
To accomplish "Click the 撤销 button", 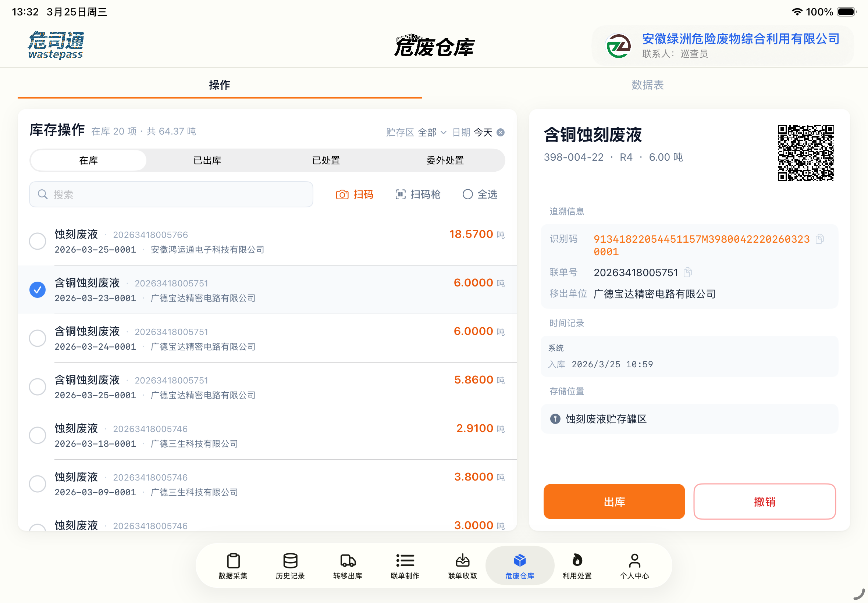I will pyautogui.click(x=764, y=502).
